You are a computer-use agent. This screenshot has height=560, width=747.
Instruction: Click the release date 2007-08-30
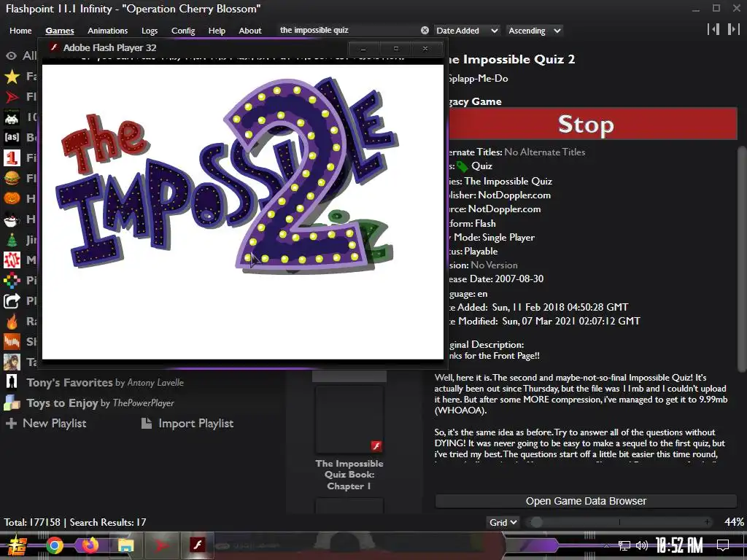(x=519, y=279)
